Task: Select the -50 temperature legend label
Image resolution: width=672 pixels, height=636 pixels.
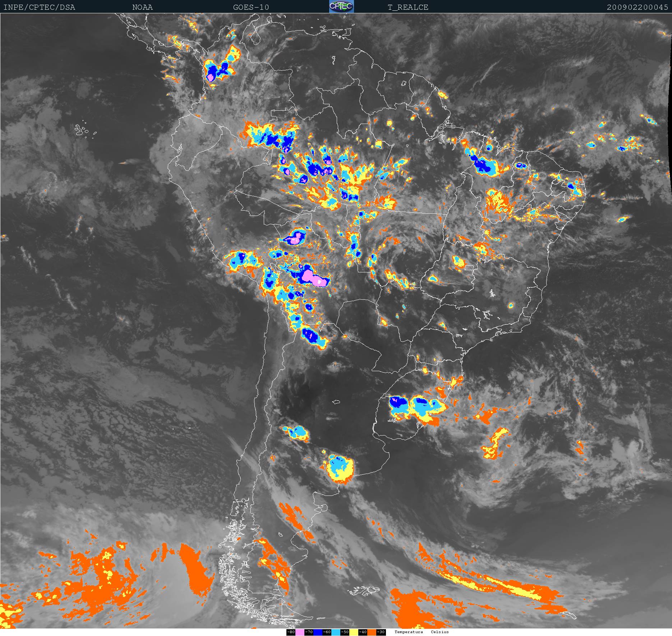Action: tap(345, 632)
